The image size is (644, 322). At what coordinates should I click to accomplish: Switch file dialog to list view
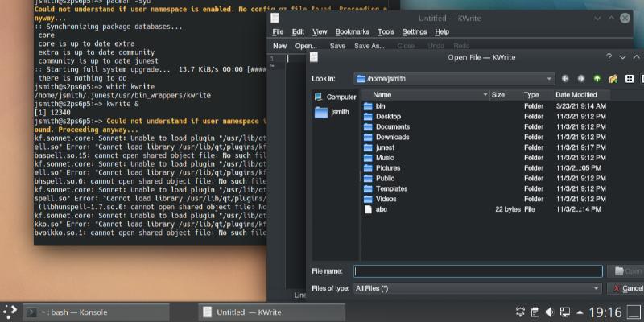(630, 79)
